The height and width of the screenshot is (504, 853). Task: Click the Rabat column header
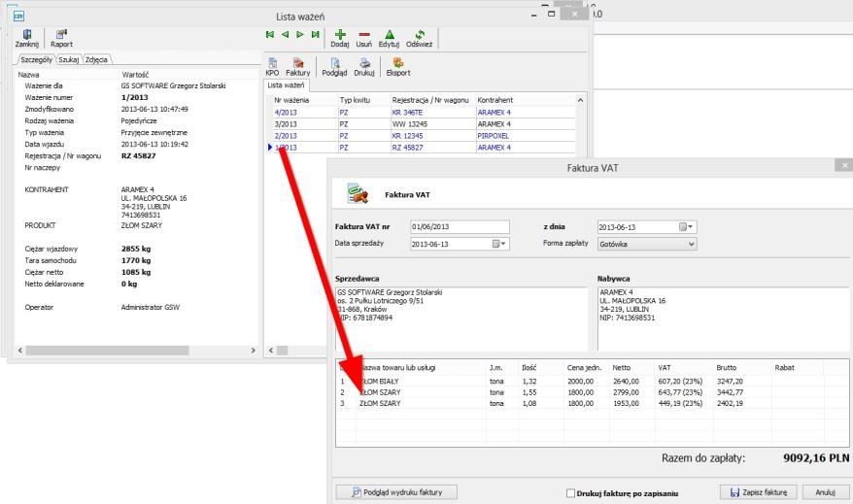(x=784, y=367)
